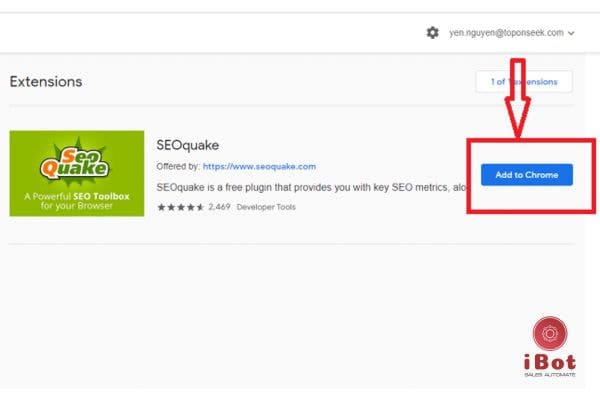View the 2,469 ratings count
The width and height of the screenshot is (600, 400).
point(219,207)
